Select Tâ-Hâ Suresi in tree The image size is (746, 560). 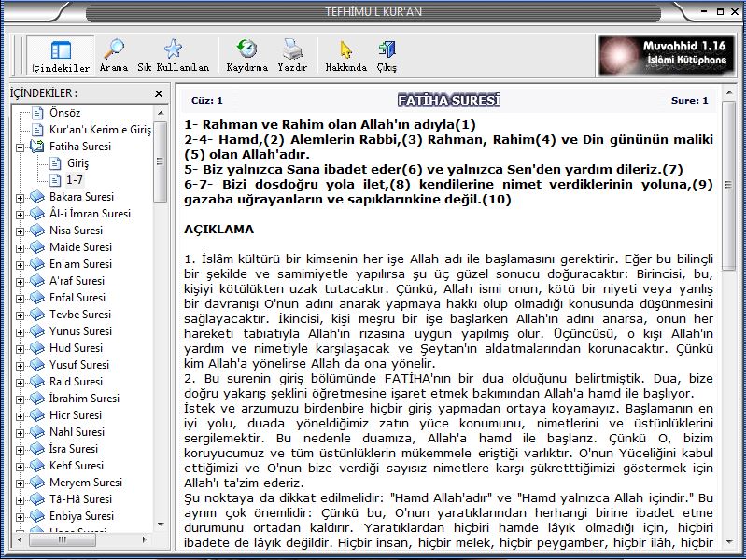[x=80, y=499]
